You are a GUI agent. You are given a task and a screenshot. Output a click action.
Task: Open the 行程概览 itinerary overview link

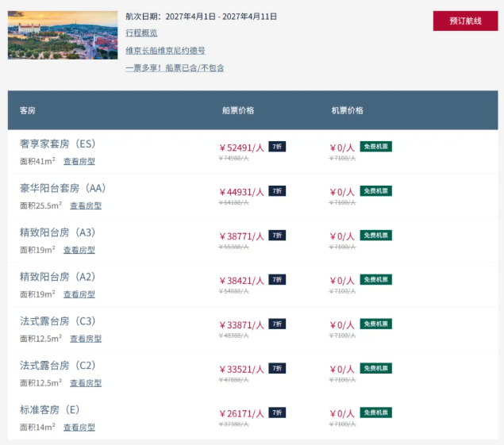(141, 33)
